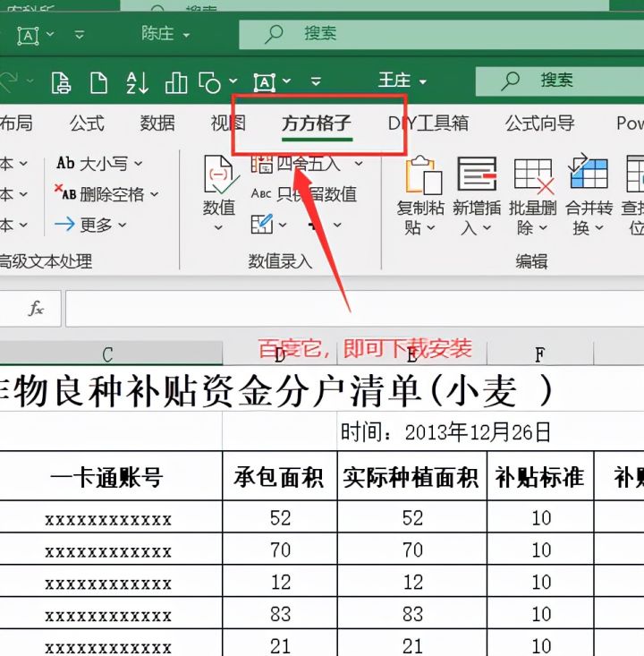Click the 补贴标准 cell in the 52 row
The width and height of the screenshot is (644, 656).
click(x=540, y=517)
